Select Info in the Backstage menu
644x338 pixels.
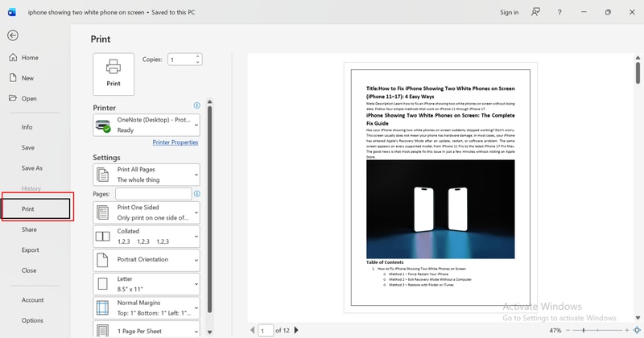(x=27, y=127)
